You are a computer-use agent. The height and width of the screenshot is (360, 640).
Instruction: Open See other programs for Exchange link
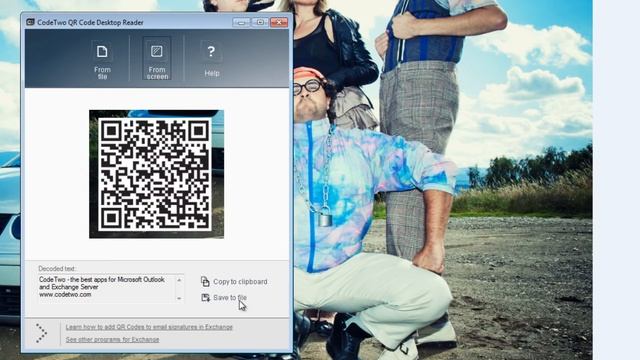(x=112, y=339)
